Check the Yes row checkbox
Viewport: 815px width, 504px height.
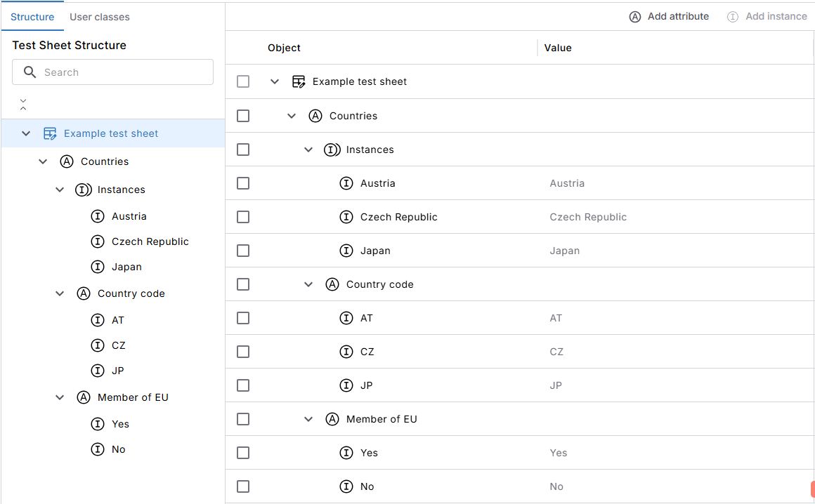(x=242, y=453)
